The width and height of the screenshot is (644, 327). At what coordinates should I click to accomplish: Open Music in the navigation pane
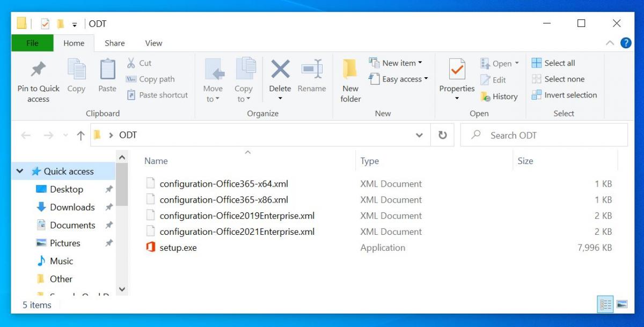pyautogui.click(x=61, y=261)
